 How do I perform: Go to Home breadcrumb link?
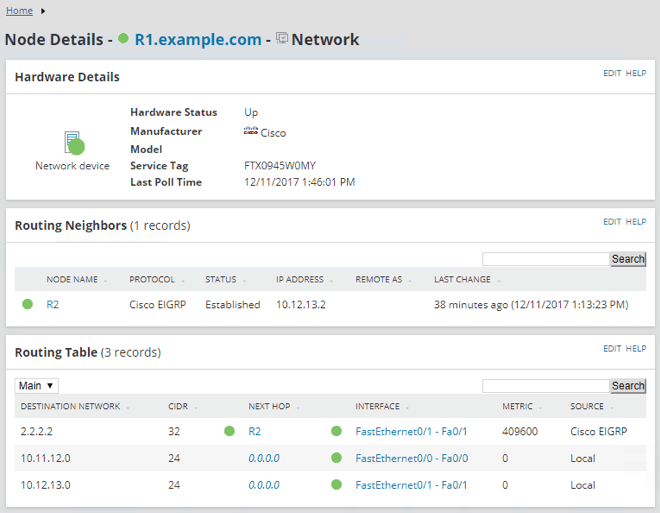click(19, 11)
